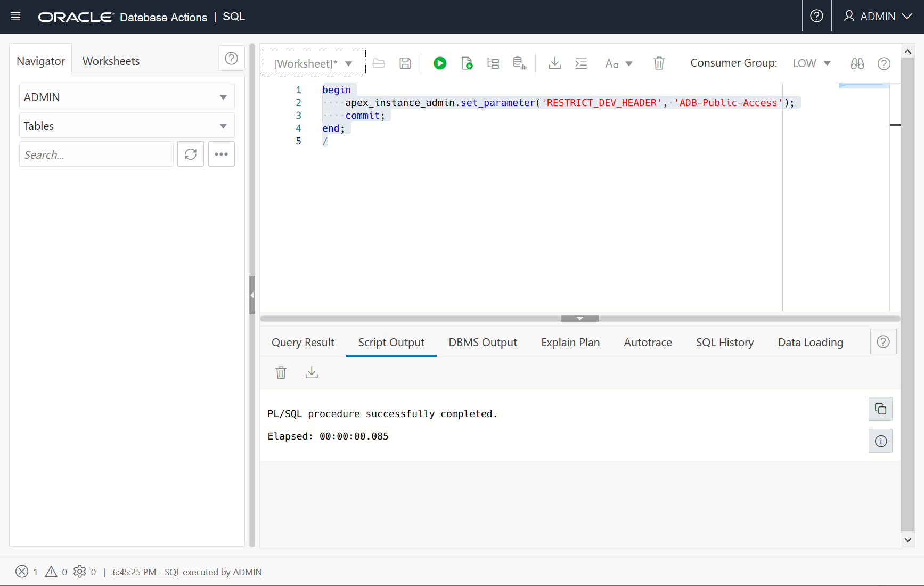Image resolution: width=924 pixels, height=586 pixels.
Task: Open find and replace with the binoculars icon
Action: [857, 63]
